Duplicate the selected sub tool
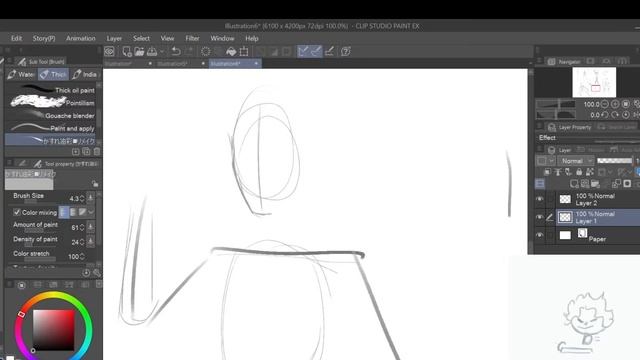The height and width of the screenshot is (360, 640). pyautogui.click(x=86, y=152)
